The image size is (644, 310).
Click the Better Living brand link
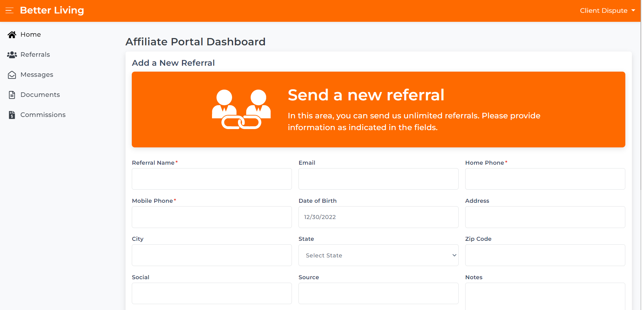pyautogui.click(x=52, y=10)
